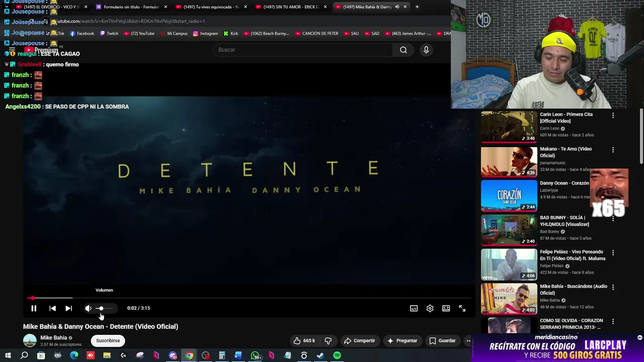Start voice search with microphone icon
This screenshot has height=362, width=644.
[426, 50]
